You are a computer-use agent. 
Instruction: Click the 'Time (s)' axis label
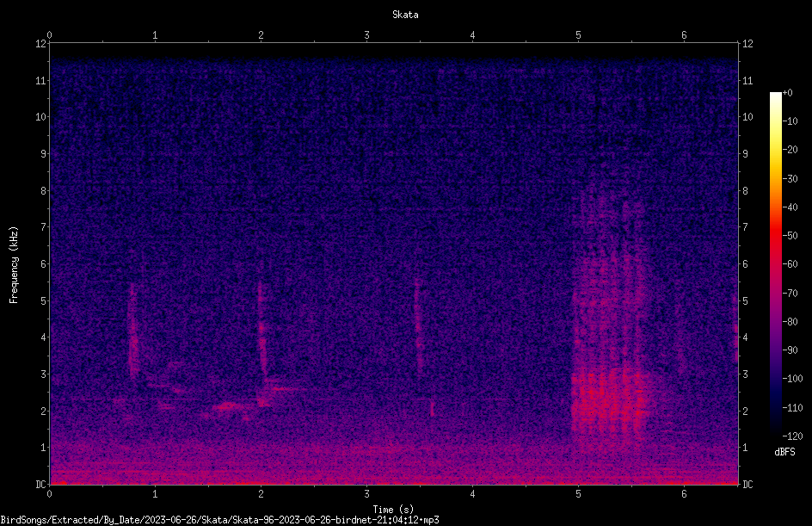click(x=393, y=510)
